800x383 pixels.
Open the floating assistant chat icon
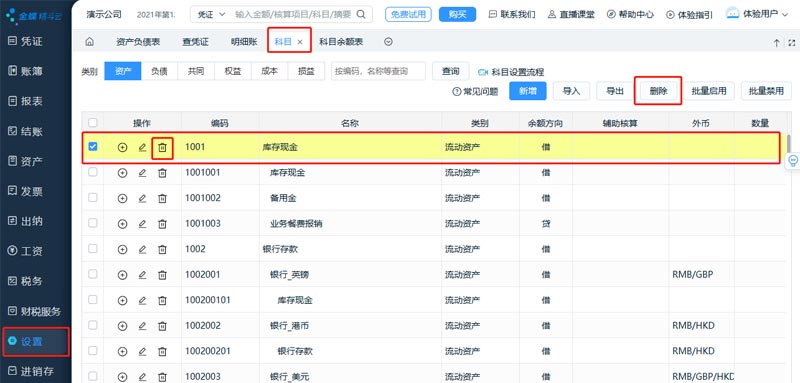(793, 161)
